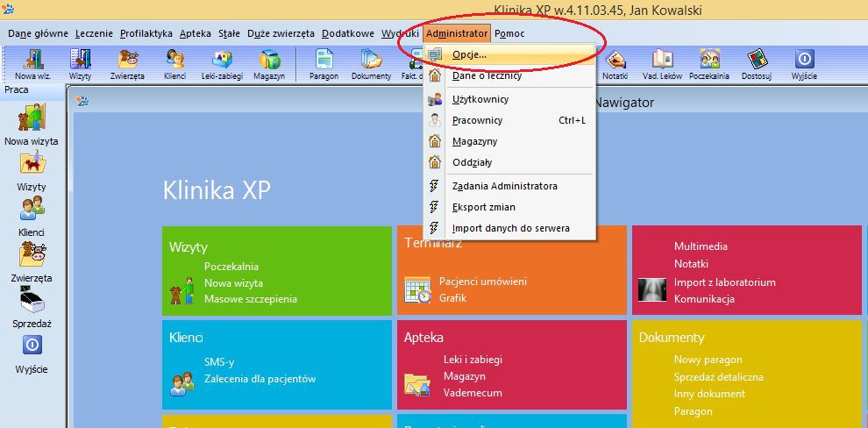Open SMS-y link in Klienci tile
The width and height of the screenshot is (868, 428).
tap(219, 362)
